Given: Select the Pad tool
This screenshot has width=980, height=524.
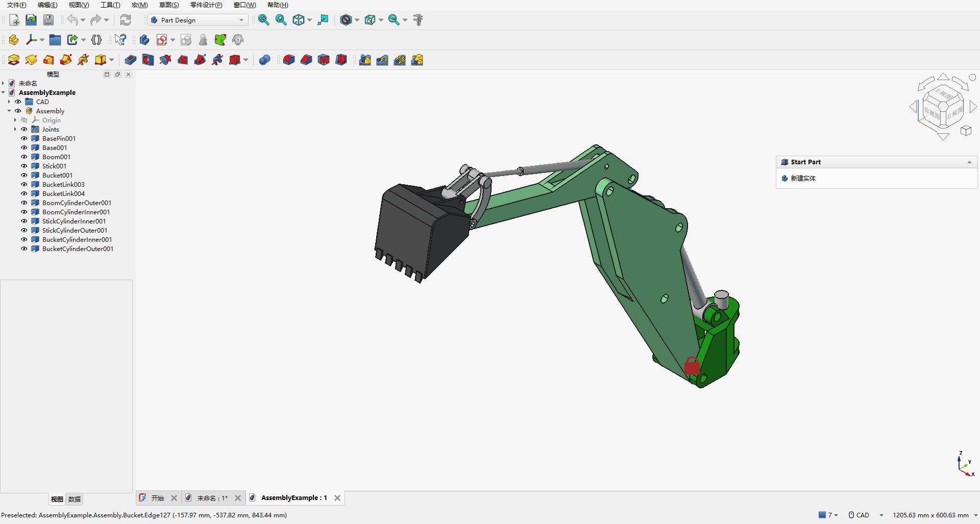Looking at the screenshot, I should (x=14, y=60).
